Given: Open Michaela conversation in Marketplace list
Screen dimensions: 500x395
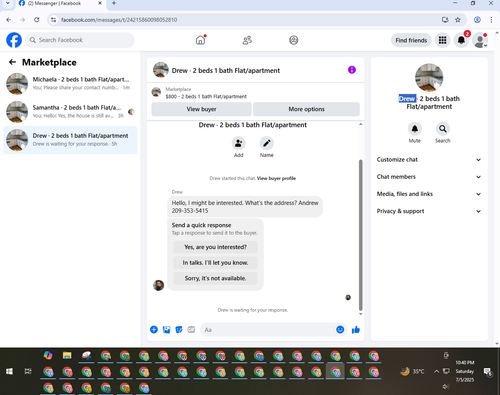Looking at the screenshot, I should pyautogui.click(x=70, y=84).
